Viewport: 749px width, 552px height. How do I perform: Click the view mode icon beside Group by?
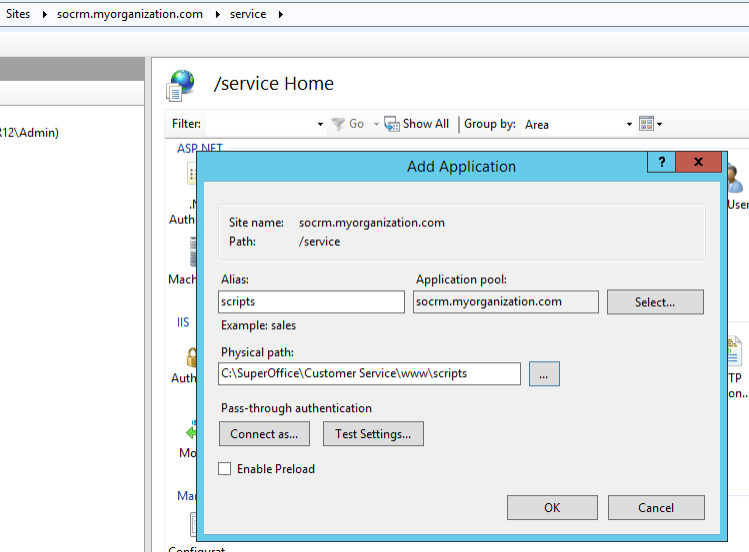click(646, 124)
